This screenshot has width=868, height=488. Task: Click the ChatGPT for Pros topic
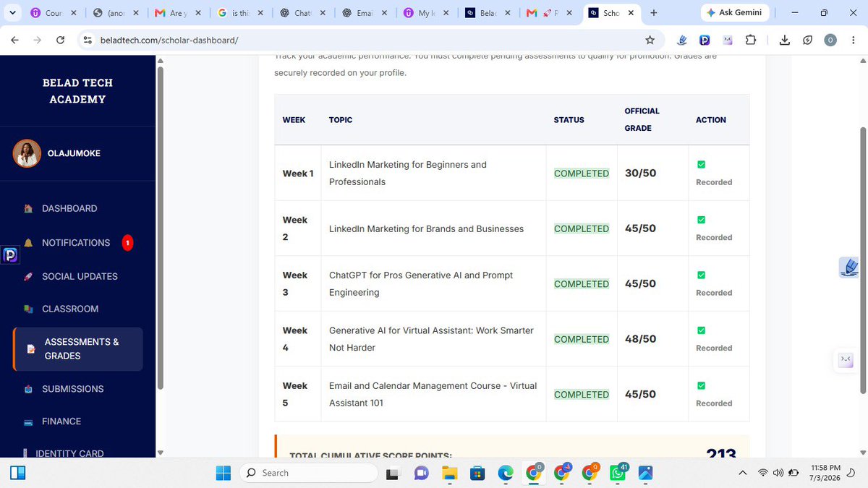pos(421,284)
